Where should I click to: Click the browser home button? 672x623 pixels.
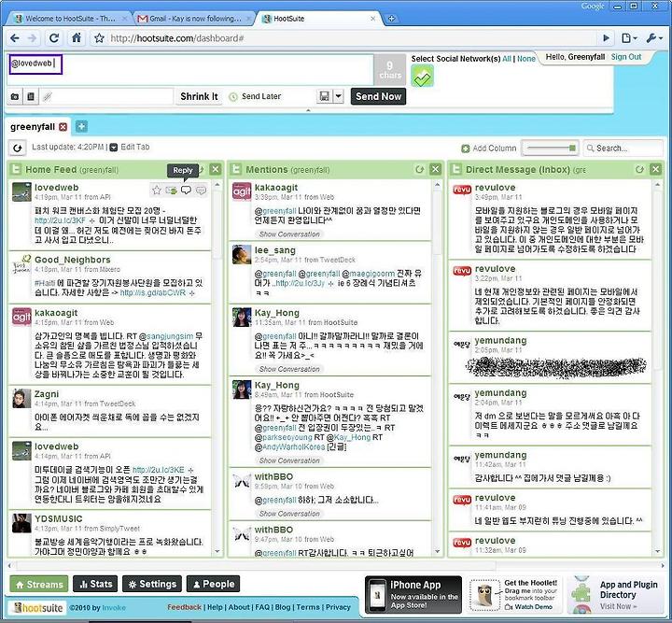(77, 38)
